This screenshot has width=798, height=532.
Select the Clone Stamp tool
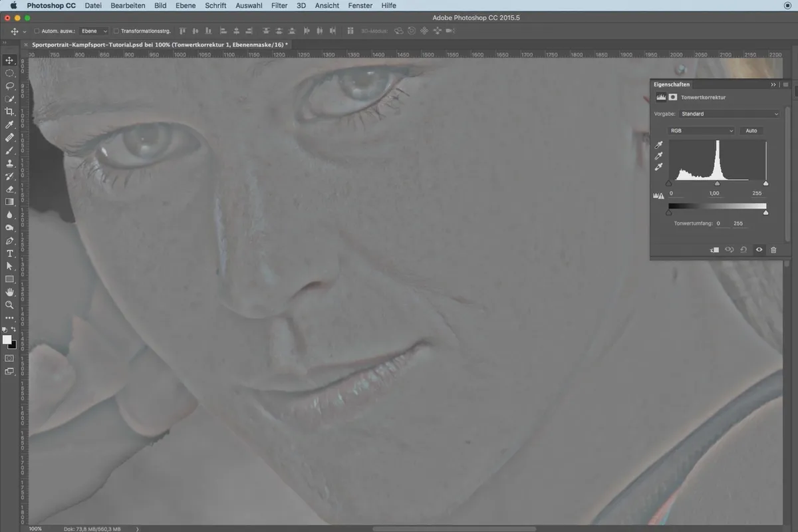tap(9, 163)
